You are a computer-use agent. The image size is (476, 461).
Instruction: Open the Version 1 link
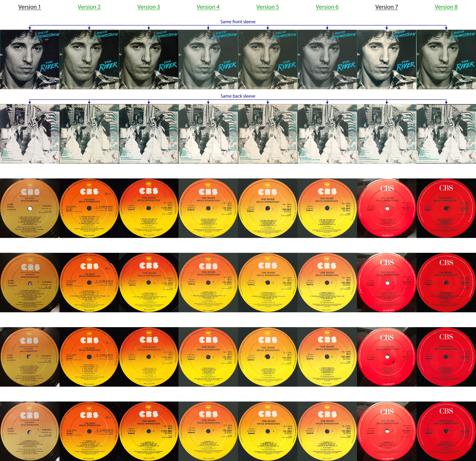point(30,7)
